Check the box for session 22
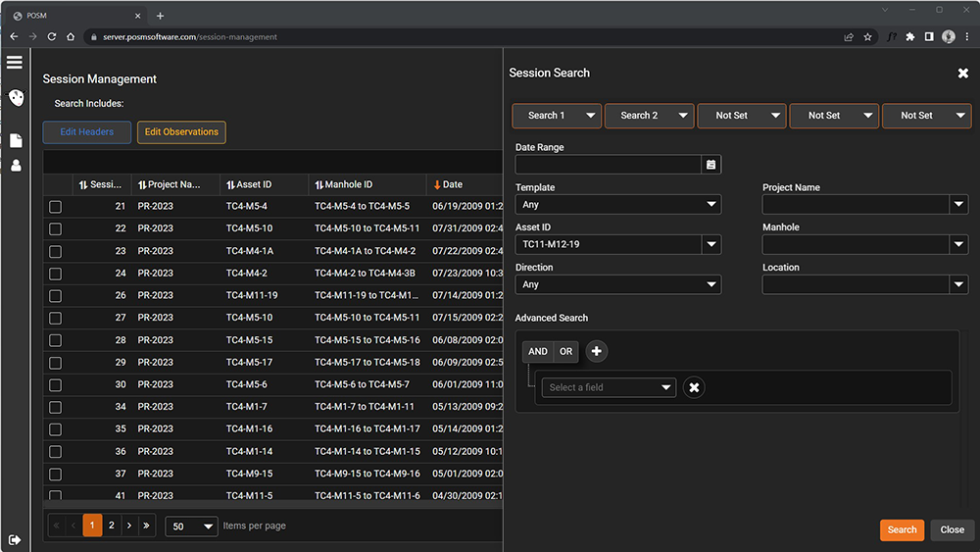 point(56,228)
